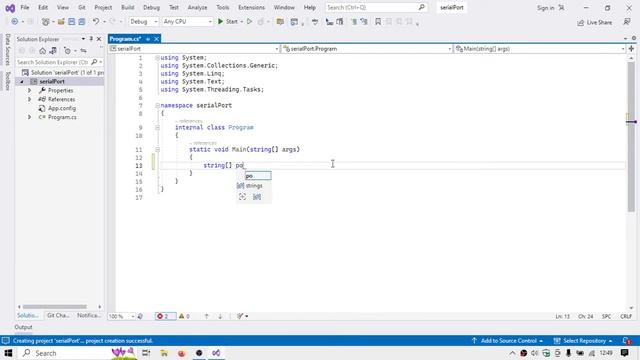Click the bookmark icon in toolbar
Screen dimensions: 640x360
378,22
